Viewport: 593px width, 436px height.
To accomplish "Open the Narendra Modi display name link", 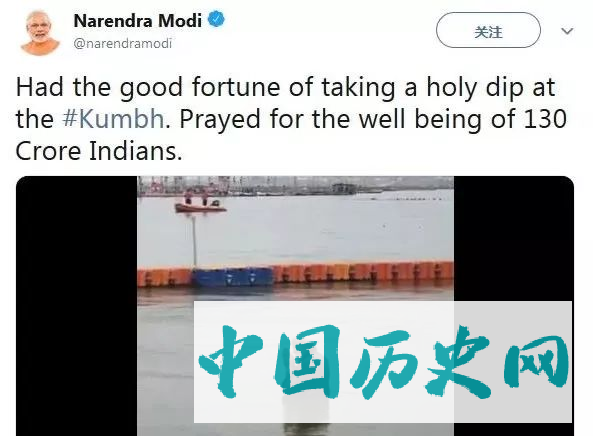I will point(138,20).
